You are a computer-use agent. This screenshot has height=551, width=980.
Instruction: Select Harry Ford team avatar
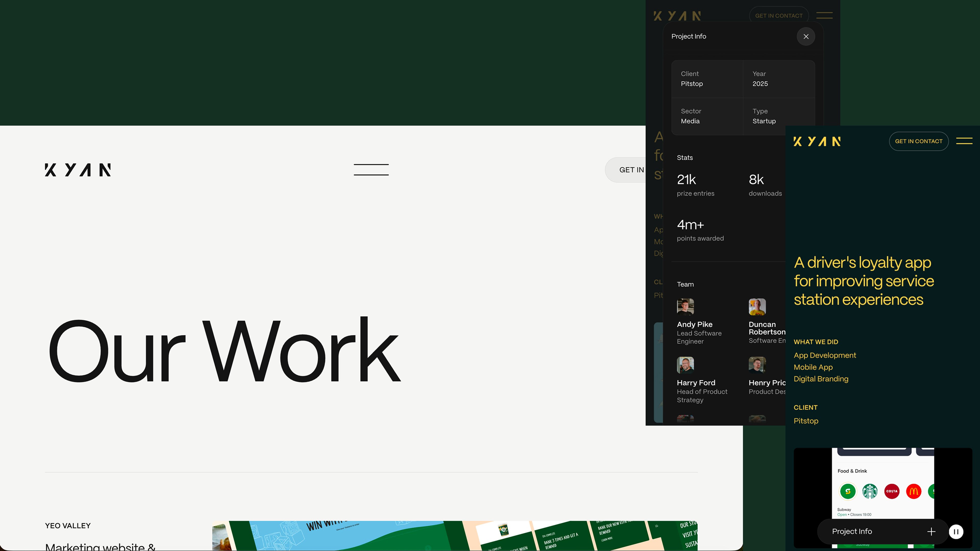(685, 365)
